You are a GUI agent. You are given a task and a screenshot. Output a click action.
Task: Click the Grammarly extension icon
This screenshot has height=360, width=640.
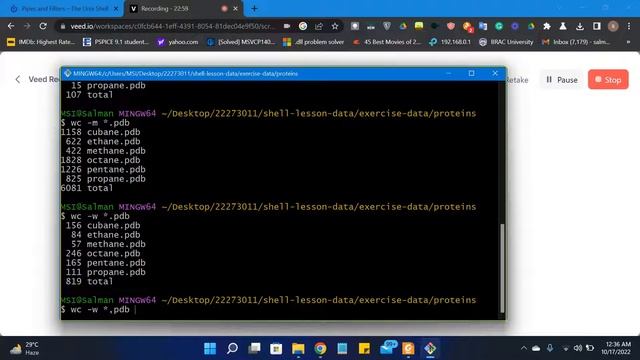tap(499, 26)
